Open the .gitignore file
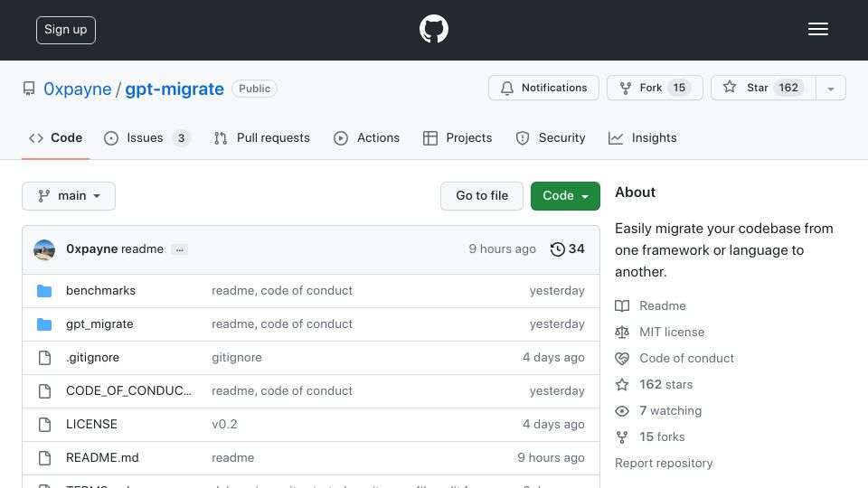Screen dimensions: 868x488 [x=92, y=358]
